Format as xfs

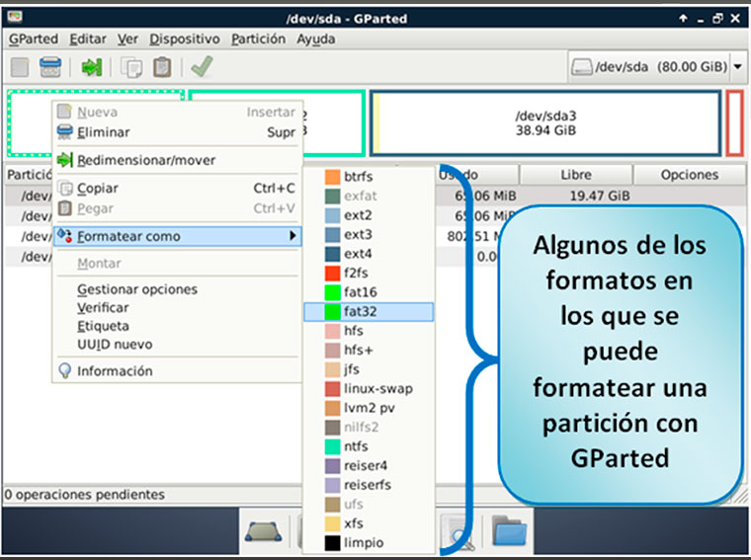(369, 523)
